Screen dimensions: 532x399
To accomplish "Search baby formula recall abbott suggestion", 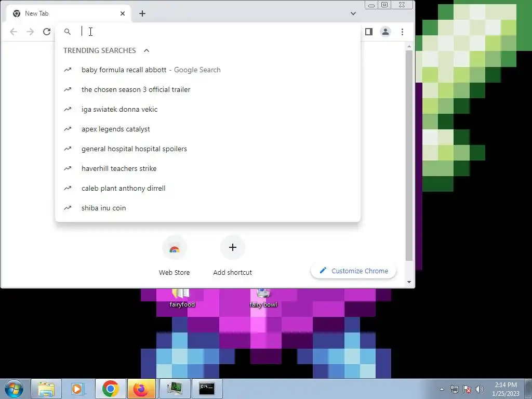I will pyautogui.click(x=208, y=70).
